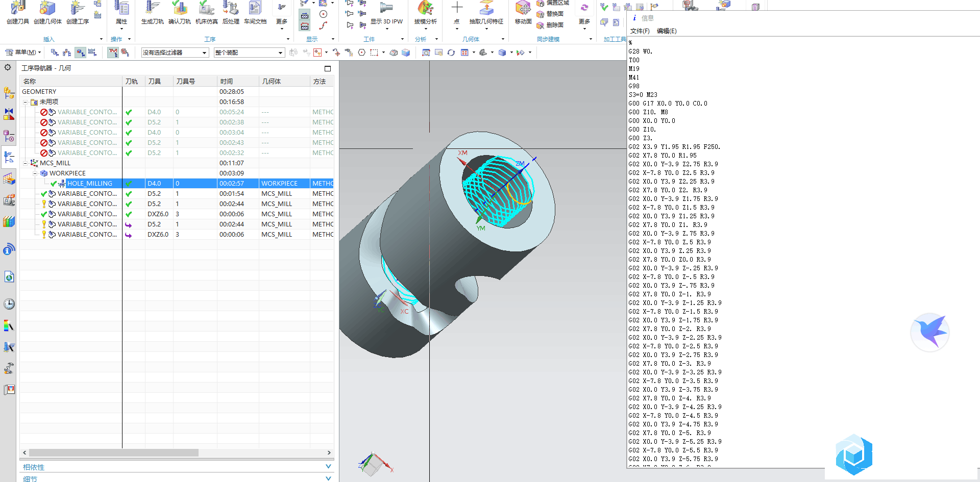This screenshot has height=482, width=980.
Task: Select the HOLE_MILLING operation
Action: coord(90,184)
